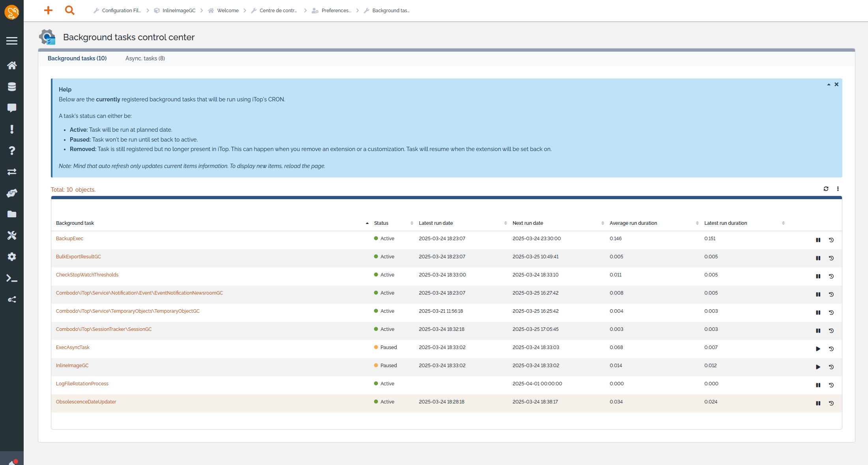Open the global search magnifier icon
Viewport: 868px width, 465px height.
tap(70, 10)
